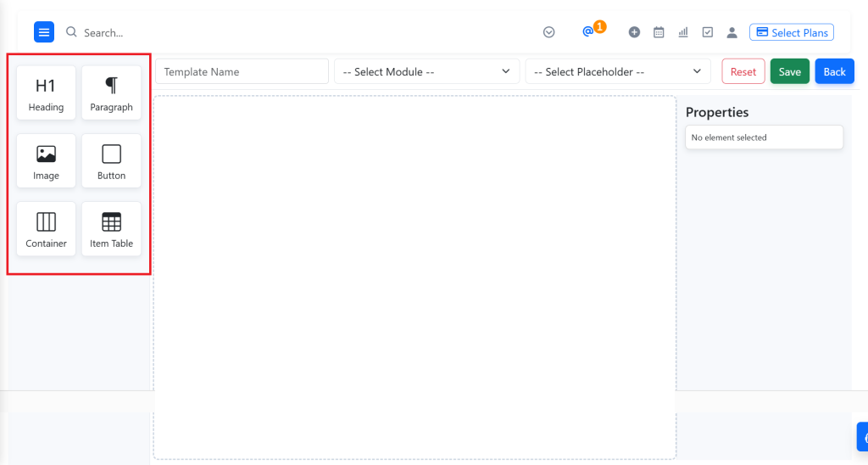
Task: Click the plus add icon
Action: pyautogui.click(x=634, y=32)
